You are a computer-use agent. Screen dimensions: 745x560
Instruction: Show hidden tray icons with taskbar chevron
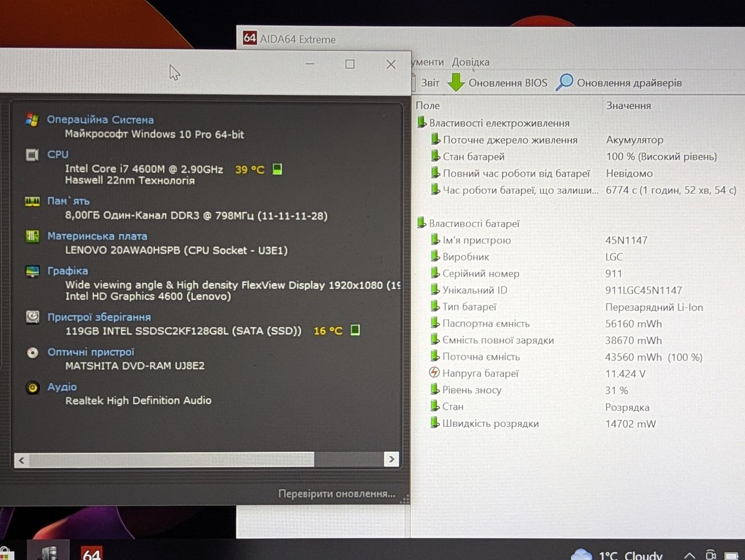click(689, 555)
